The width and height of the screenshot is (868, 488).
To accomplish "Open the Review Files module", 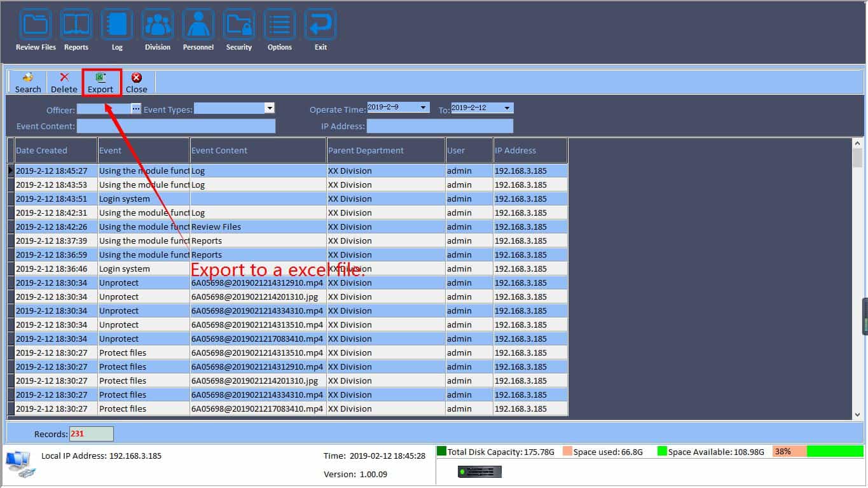I will pos(36,30).
